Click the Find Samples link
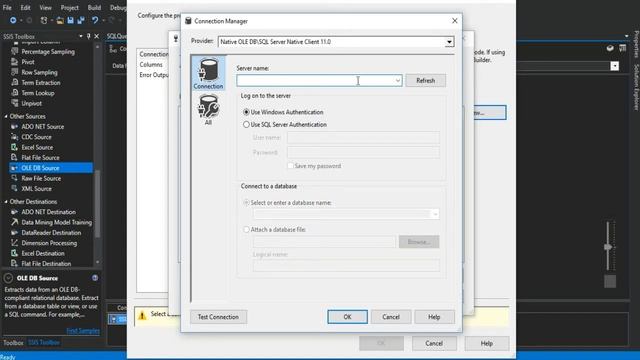 tap(83, 331)
